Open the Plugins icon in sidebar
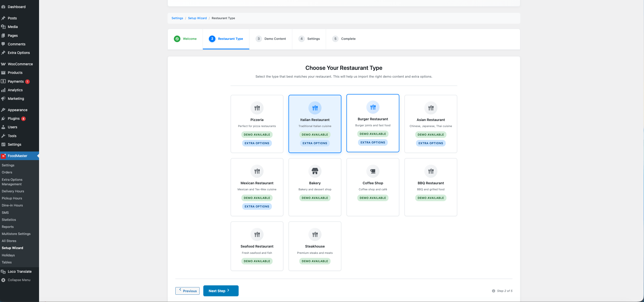644x302 pixels. click(4, 118)
